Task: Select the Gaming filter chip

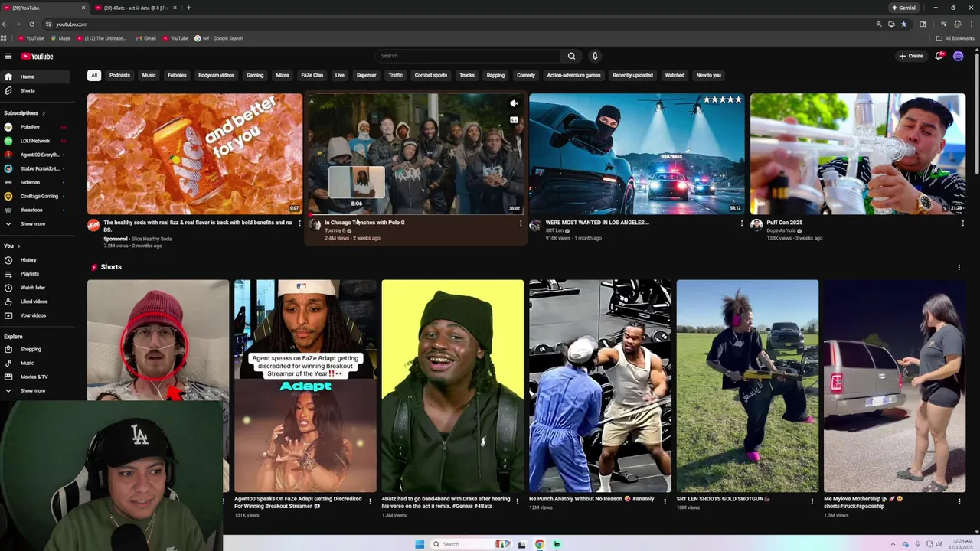Action: tap(255, 75)
